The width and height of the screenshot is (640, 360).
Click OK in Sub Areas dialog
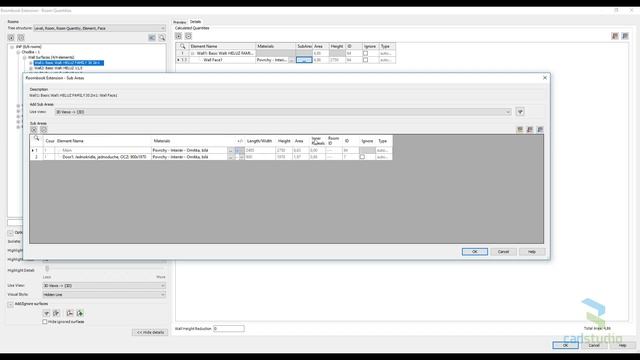(x=475, y=252)
